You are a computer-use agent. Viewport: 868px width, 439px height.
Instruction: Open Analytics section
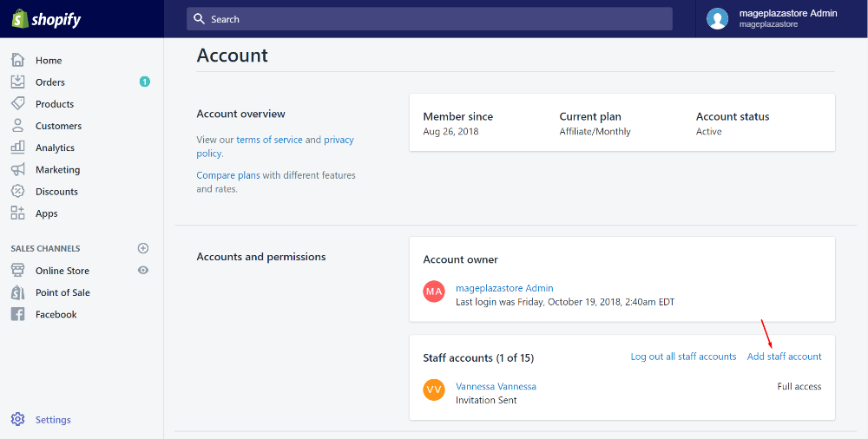tap(55, 147)
